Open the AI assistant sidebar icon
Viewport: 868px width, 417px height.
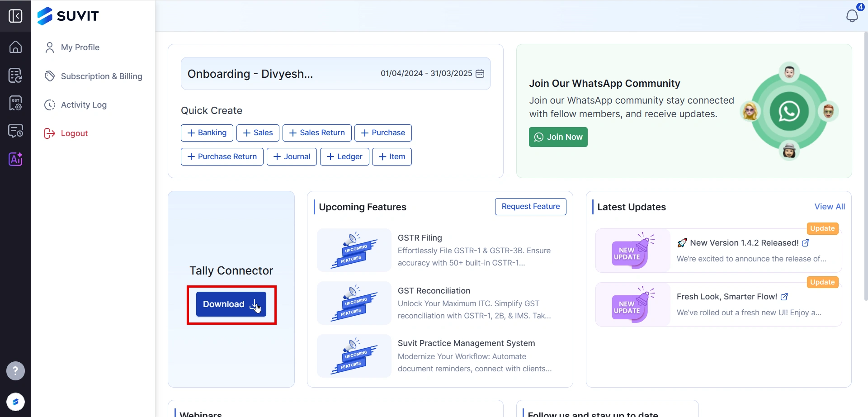pos(15,159)
